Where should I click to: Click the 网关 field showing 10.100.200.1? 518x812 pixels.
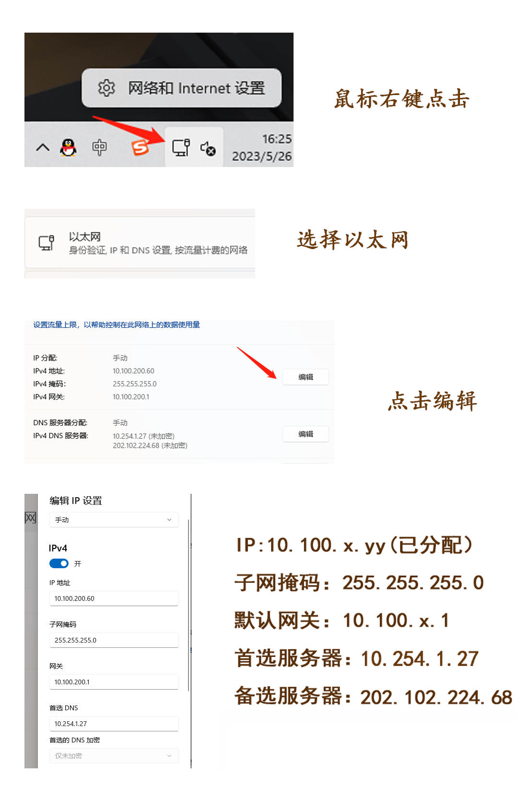pyautogui.click(x=114, y=682)
